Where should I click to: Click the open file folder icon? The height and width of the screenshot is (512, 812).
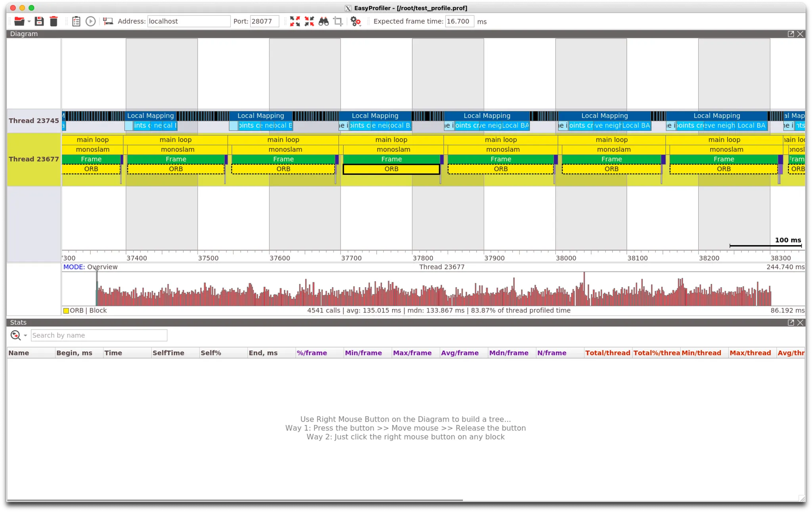point(19,21)
